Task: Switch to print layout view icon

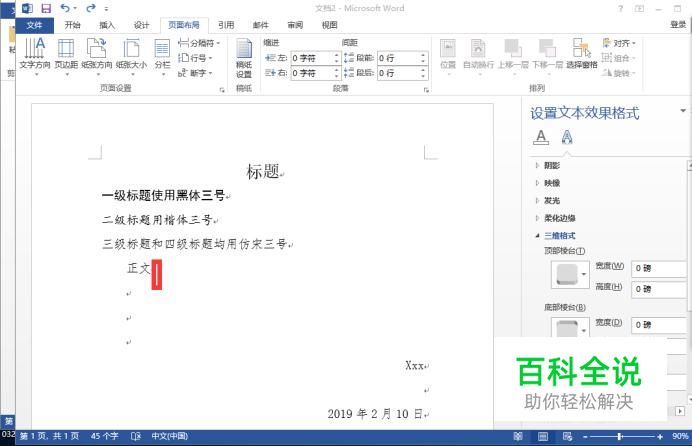Action: (543, 437)
